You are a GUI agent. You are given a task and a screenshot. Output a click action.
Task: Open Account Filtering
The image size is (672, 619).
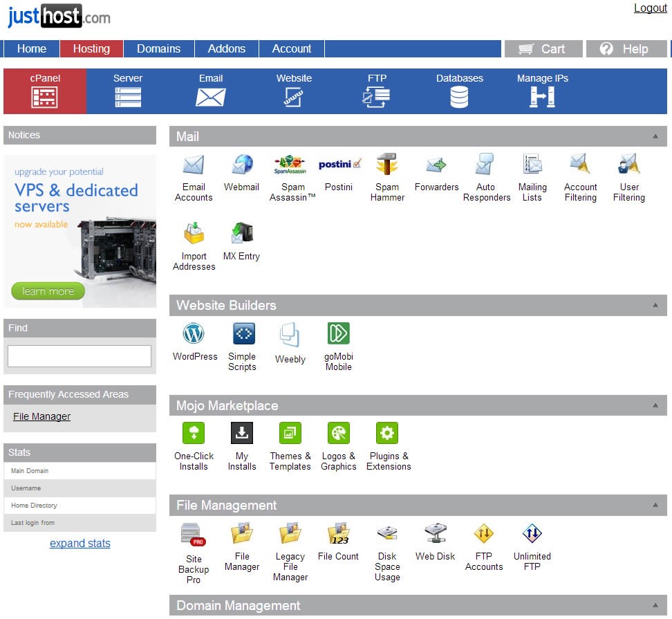click(x=580, y=164)
